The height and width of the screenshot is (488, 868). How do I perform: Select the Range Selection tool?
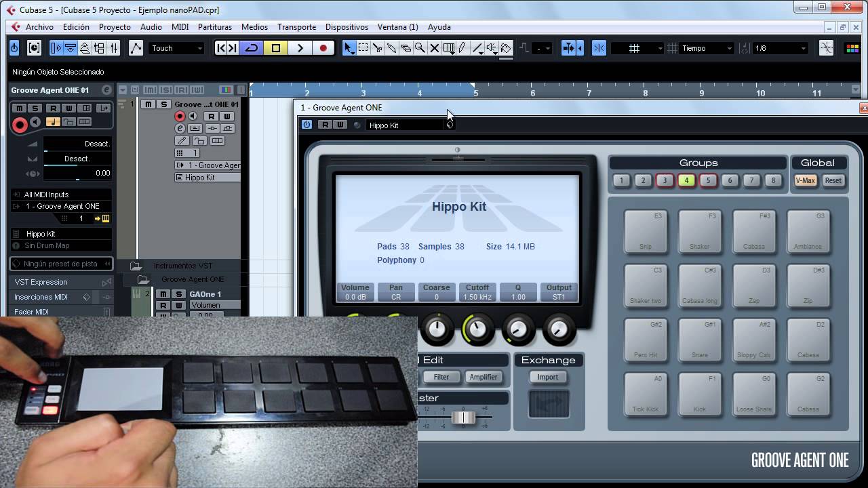click(363, 48)
